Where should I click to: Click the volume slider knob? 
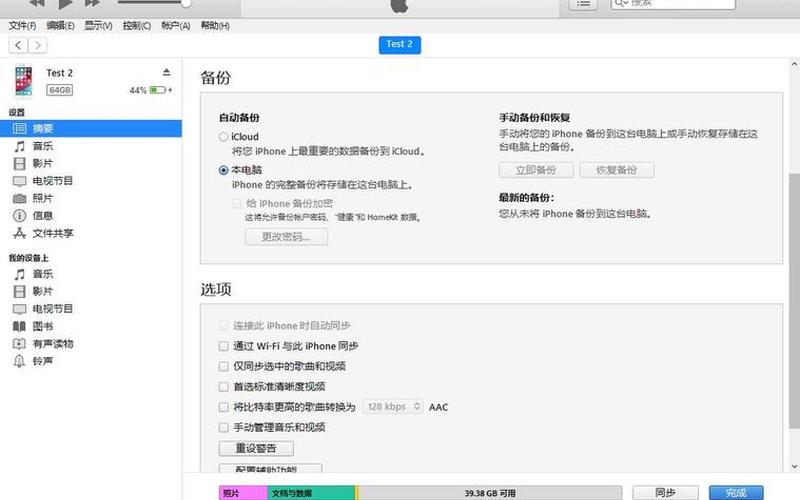[x=186, y=3]
